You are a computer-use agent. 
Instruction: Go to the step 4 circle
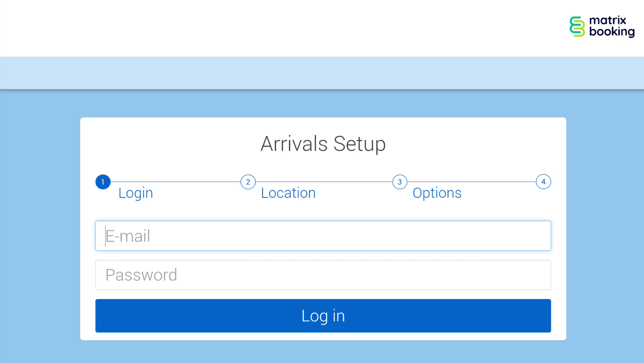(543, 181)
